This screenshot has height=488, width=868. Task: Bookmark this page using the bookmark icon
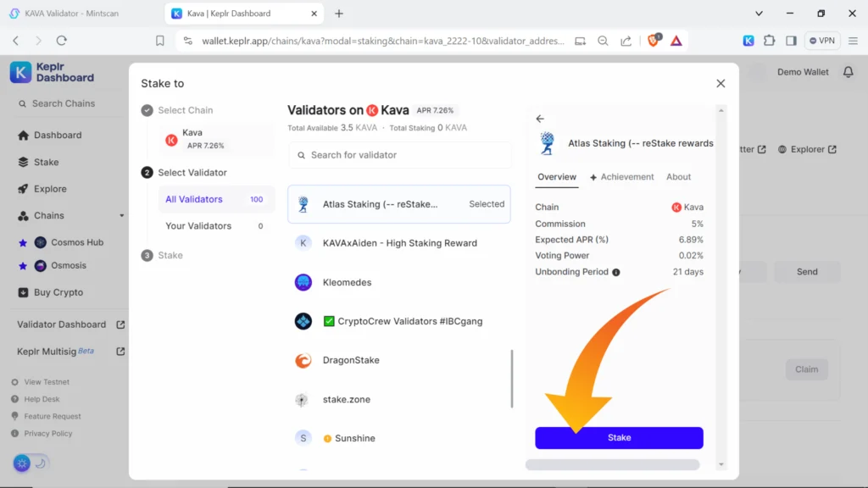(160, 40)
